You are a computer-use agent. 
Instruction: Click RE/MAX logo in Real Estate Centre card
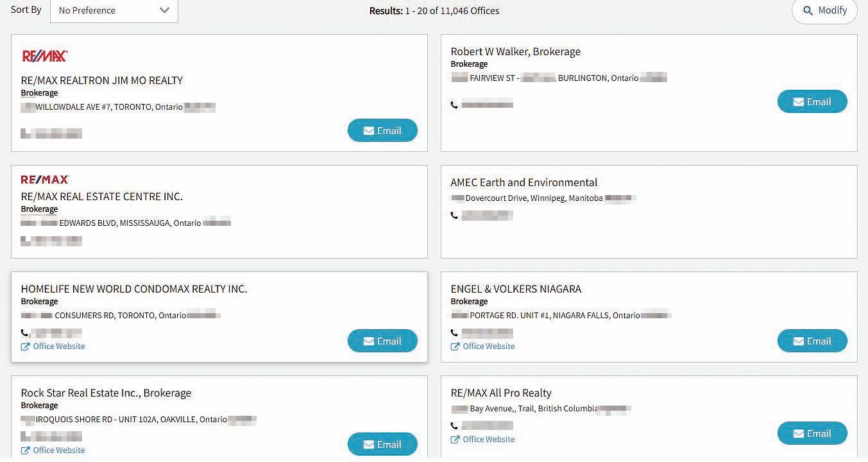point(45,180)
